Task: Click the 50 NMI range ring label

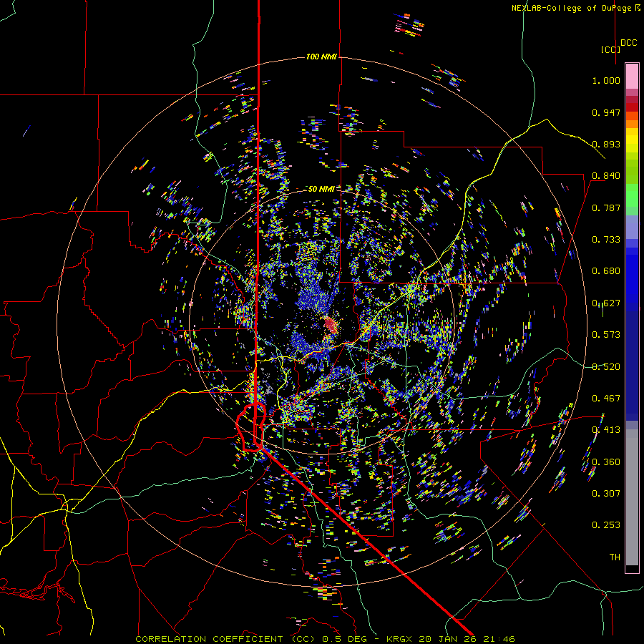Action: click(x=321, y=189)
